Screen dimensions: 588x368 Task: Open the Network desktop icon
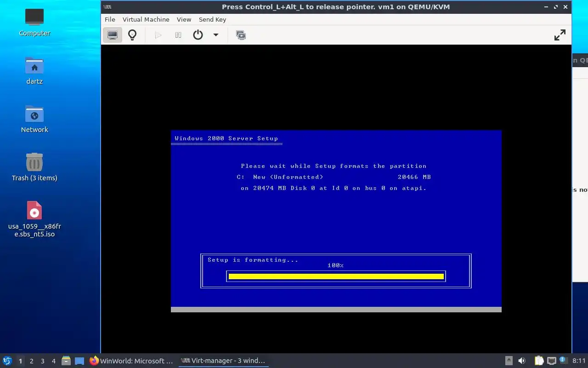[x=34, y=119]
